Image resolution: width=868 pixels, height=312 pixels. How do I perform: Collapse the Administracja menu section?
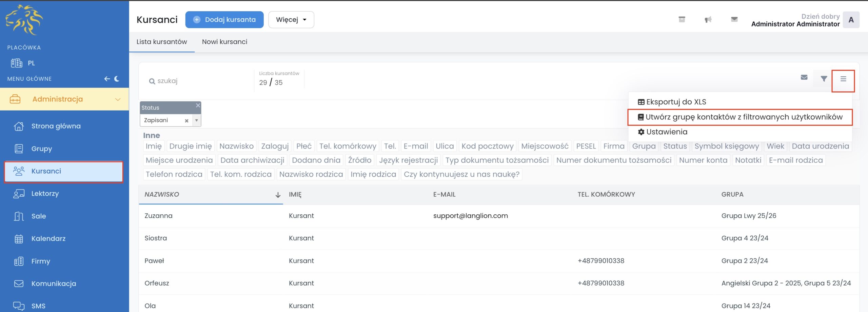coord(118,99)
